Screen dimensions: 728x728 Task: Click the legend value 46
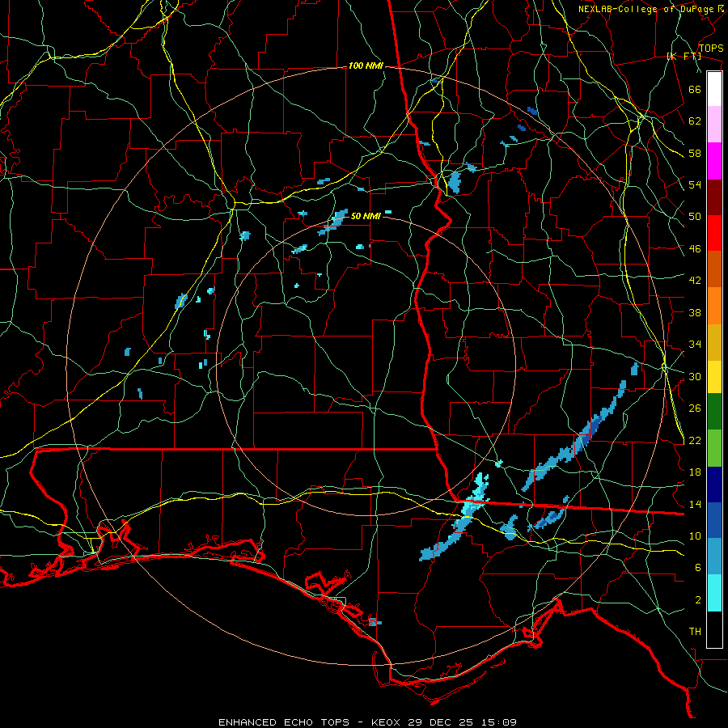point(695,249)
